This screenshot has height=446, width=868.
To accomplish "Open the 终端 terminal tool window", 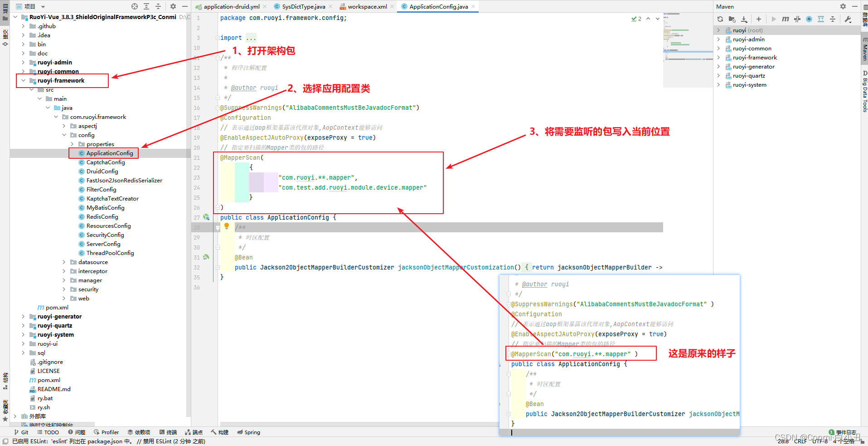I will pyautogui.click(x=168, y=432).
